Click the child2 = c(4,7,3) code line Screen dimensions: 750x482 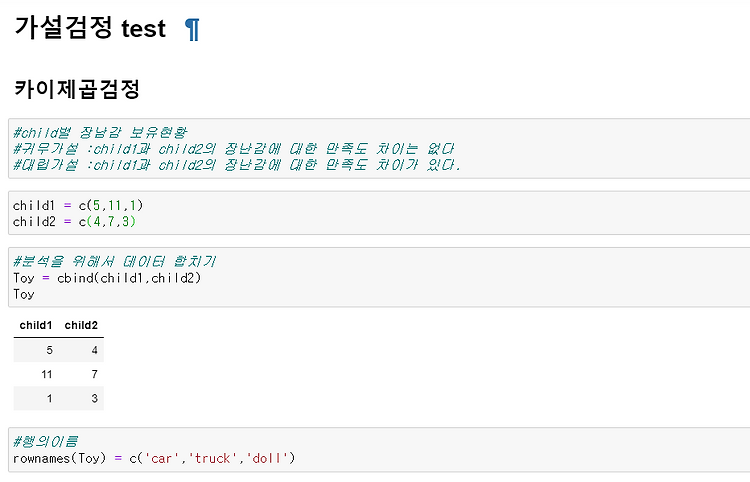click(x=75, y=222)
